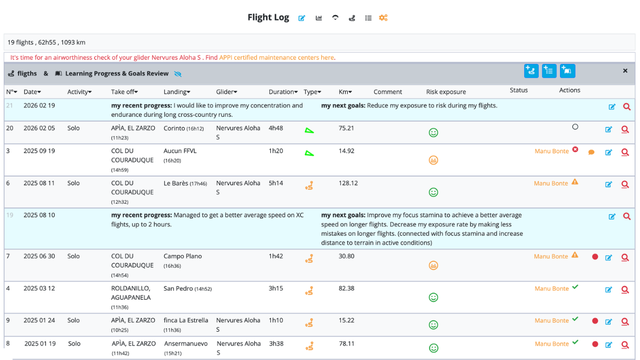Sort by the Landing column
The width and height of the screenshot is (640, 360).
177,92
